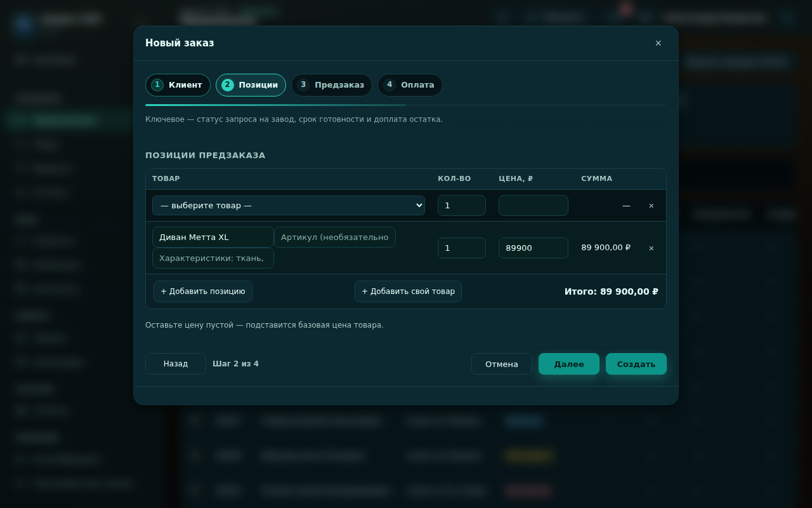
Task: Switch to the Оплата step
Action: 410,85
